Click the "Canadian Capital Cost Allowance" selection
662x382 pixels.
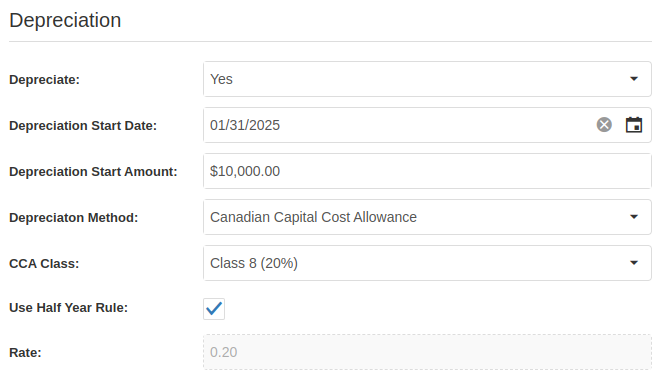313,217
